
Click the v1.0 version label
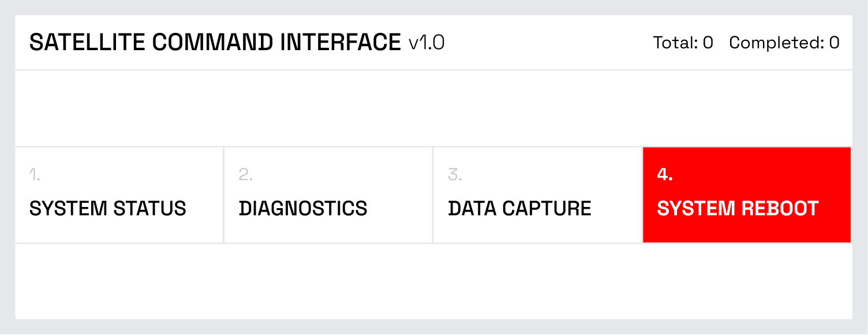(426, 43)
